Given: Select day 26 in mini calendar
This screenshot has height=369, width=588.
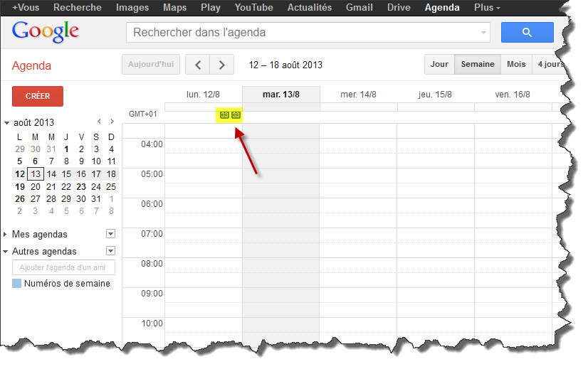Looking at the screenshot, I should tap(20, 199).
